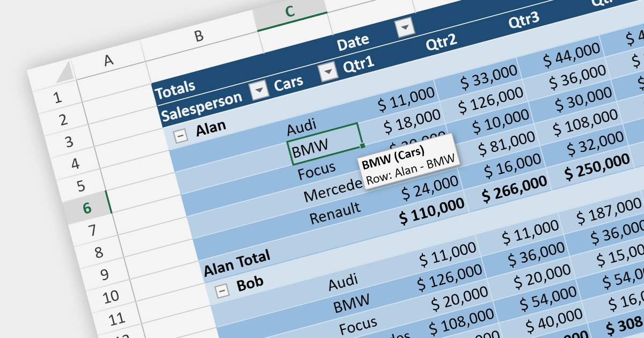Screen dimensions: 644x338
Task: Click the bold $ 110,000 total cell
Action: click(432, 209)
